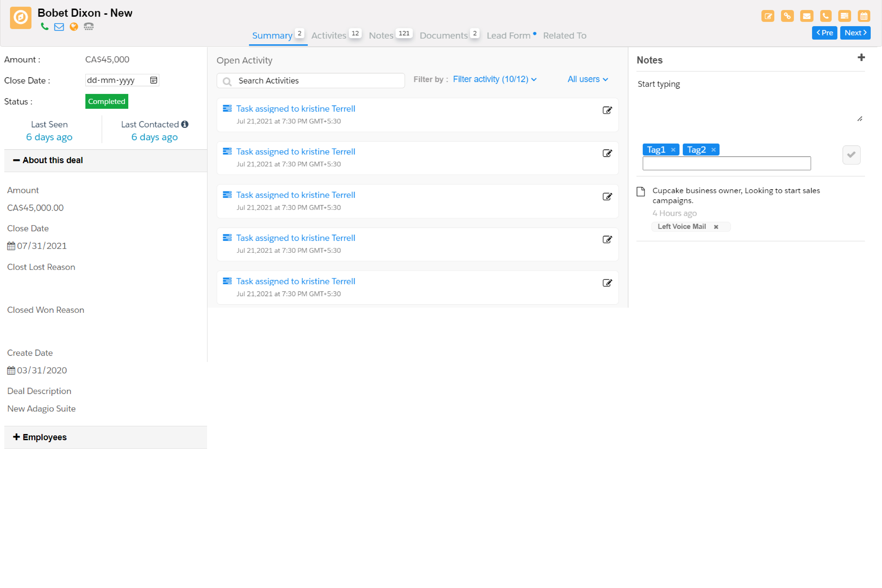This screenshot has height=588, width=882.
Task: Open the SMS icon in the top-right toolbar
Action: [x=845, y=16]
